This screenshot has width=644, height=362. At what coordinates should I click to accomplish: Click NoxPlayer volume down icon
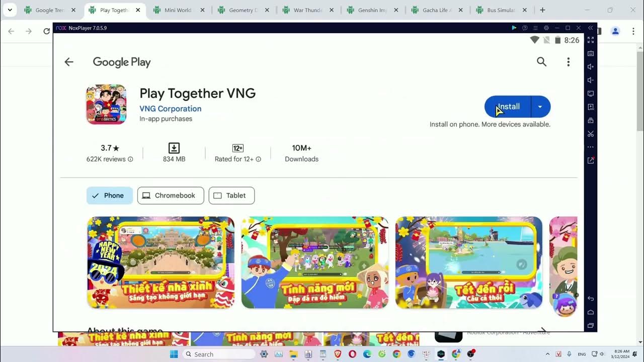591,80
